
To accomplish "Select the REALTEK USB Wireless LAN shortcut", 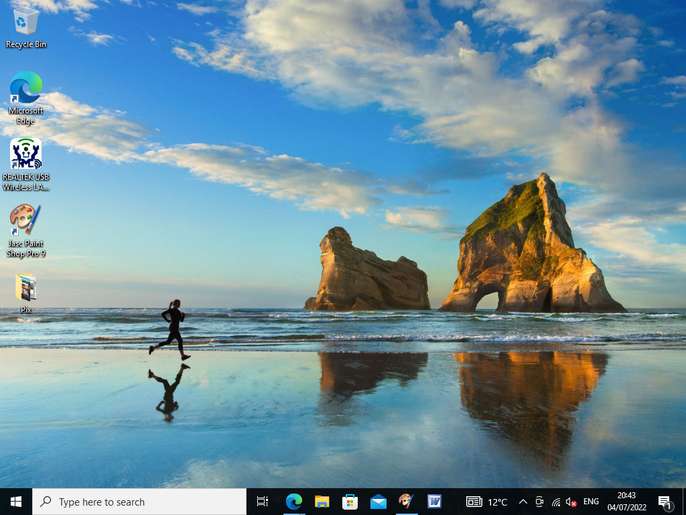I will (x=26, y=165).
